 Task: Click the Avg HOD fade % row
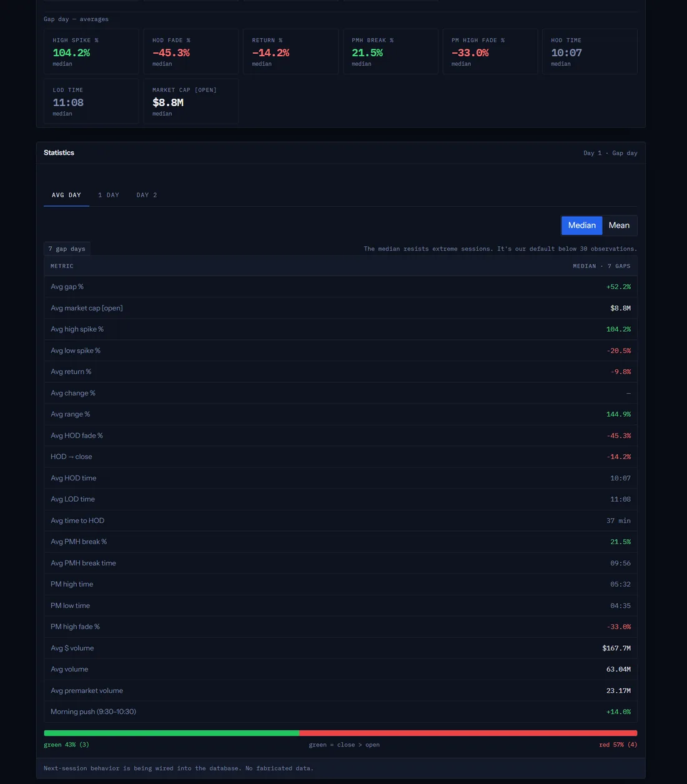click(x=340, y=435)
